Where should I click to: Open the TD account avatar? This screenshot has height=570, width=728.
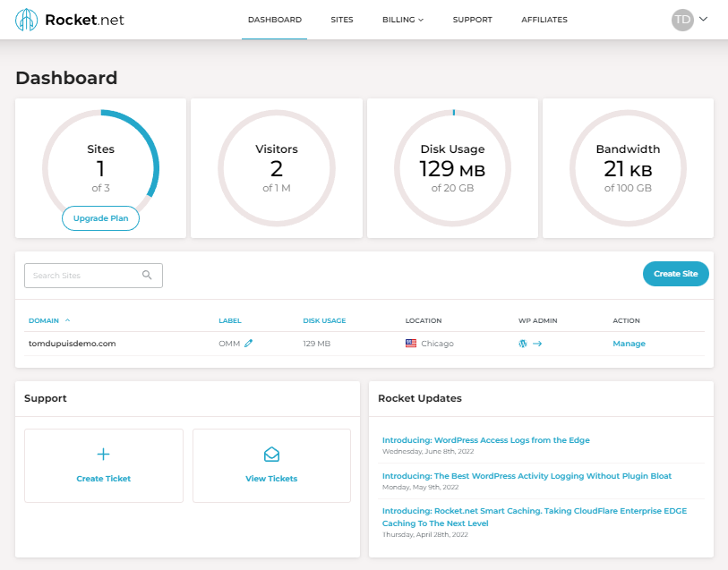[681, 19]
